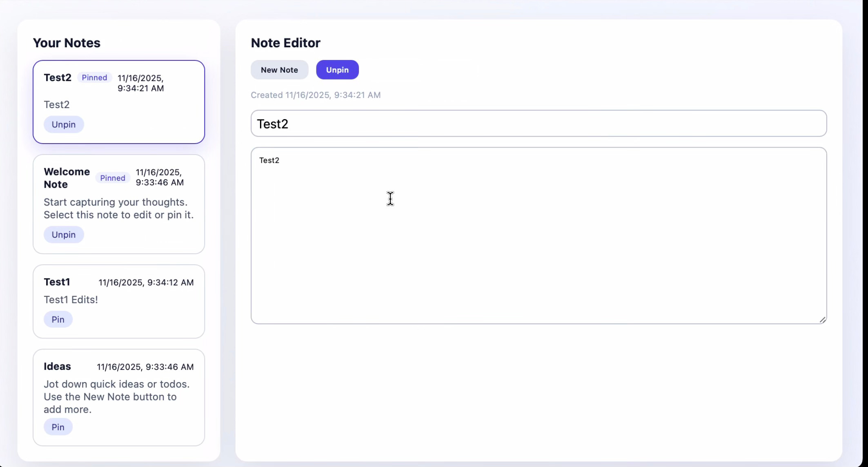
Task: Click the Pinned badge on Welcome Note
Action: click(113, 178)
